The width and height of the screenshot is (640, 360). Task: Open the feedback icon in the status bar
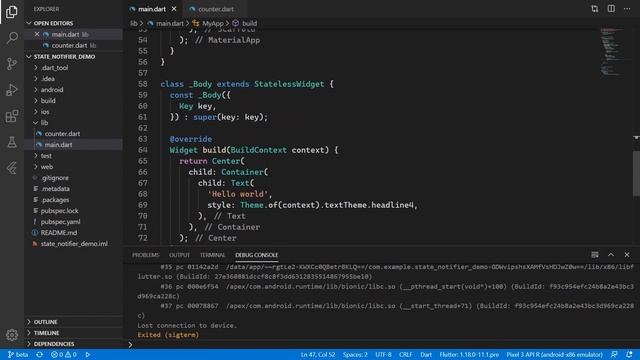(x=614, y=355)
